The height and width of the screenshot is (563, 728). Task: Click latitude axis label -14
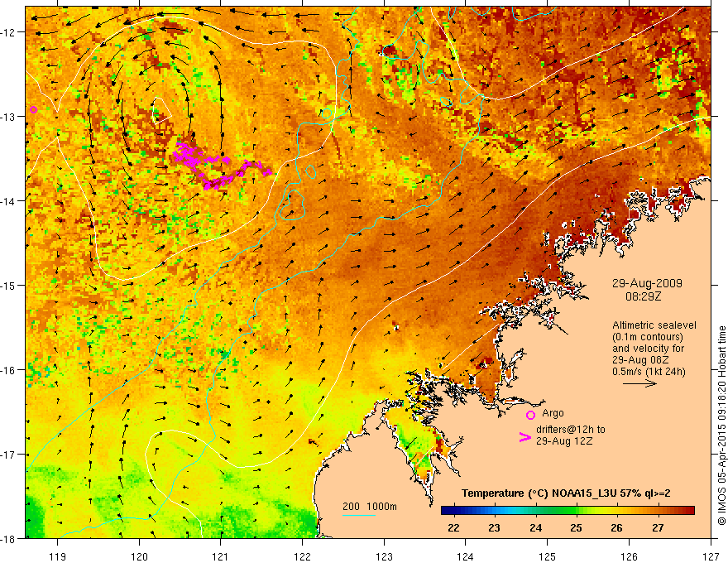[8, 200]
